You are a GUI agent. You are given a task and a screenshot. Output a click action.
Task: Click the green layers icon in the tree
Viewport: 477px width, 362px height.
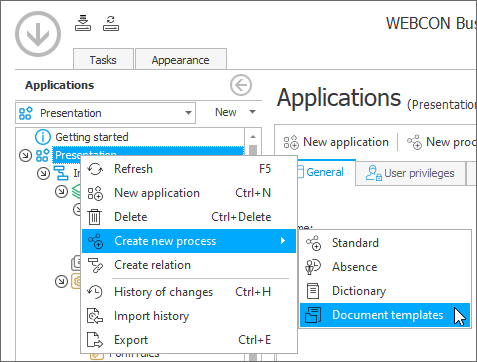(77, 191)
